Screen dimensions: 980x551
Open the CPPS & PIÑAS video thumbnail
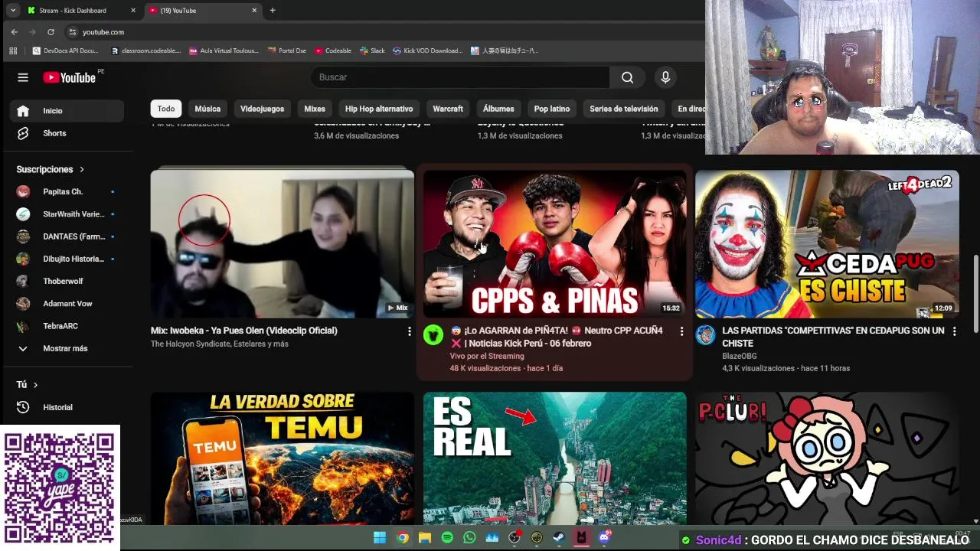click(555, 243)
